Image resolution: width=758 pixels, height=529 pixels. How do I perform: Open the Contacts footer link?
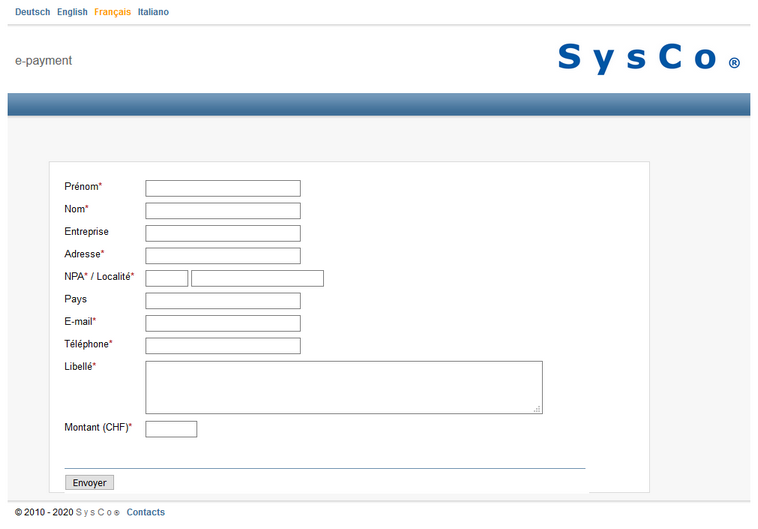pos(146,513)
